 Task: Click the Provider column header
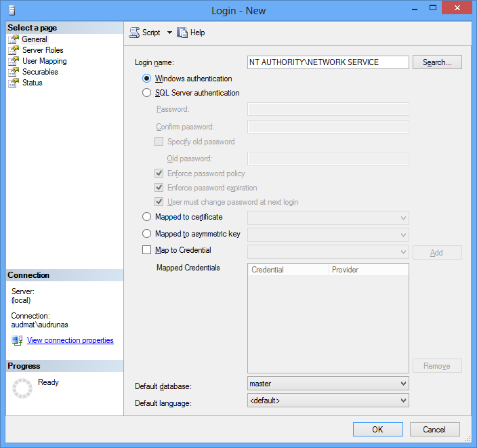[x=368, y=270]
